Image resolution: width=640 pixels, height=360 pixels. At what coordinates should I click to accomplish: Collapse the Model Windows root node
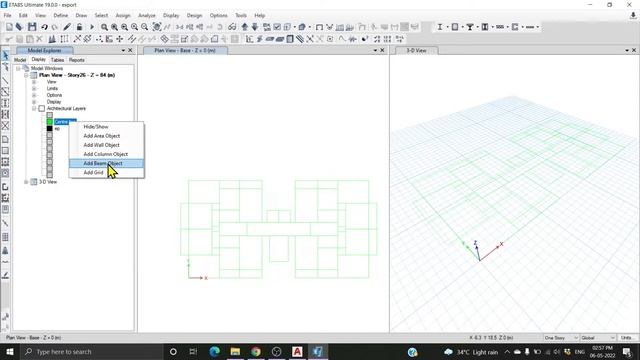pos(18,69)
